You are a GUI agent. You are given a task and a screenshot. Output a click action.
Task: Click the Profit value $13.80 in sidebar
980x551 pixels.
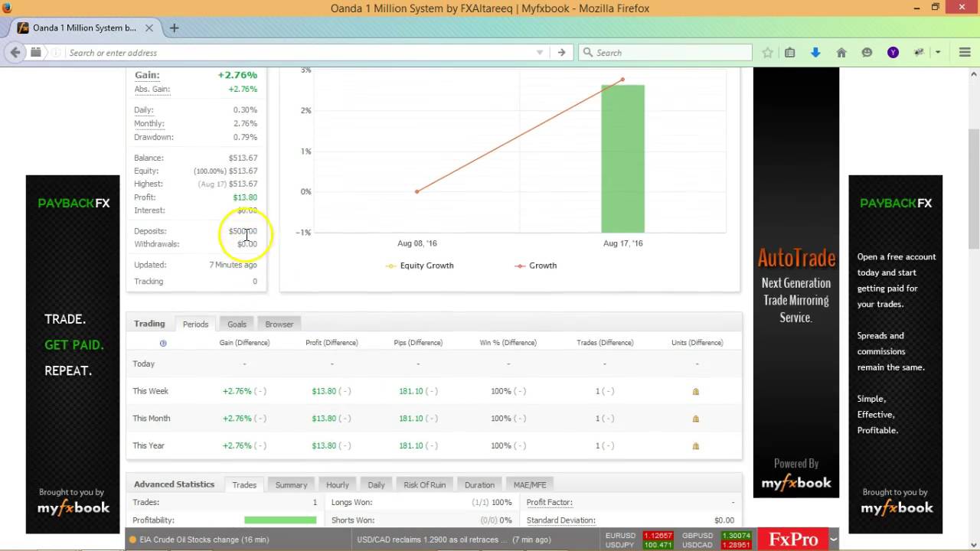pyautogui.click(x=245, y=197)
